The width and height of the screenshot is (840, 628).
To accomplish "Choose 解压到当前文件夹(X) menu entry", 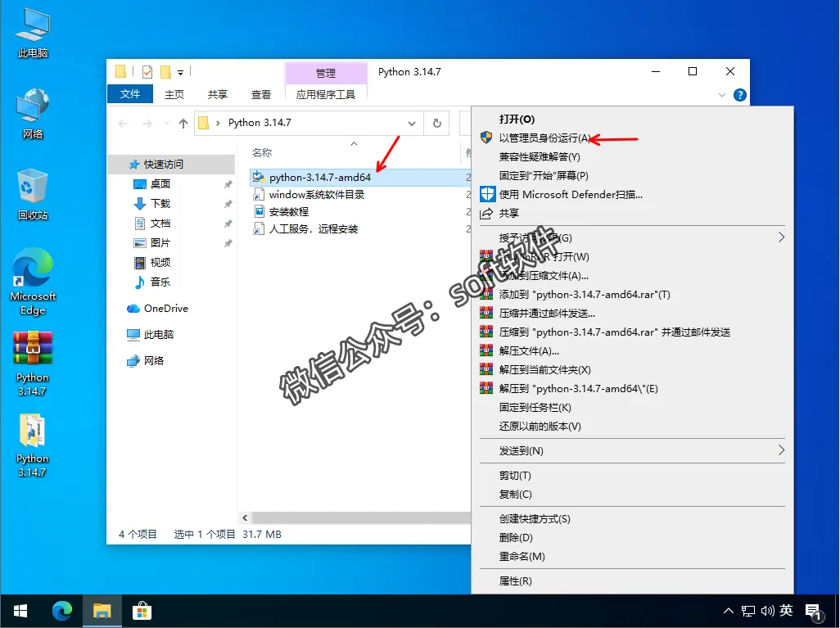I will 632,370.
